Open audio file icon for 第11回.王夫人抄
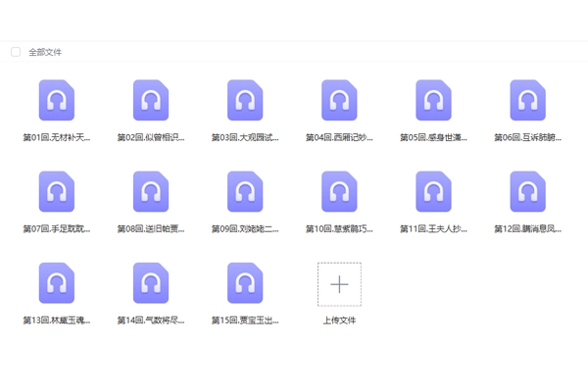Viewport: 588px width, 392px height. 433,192
